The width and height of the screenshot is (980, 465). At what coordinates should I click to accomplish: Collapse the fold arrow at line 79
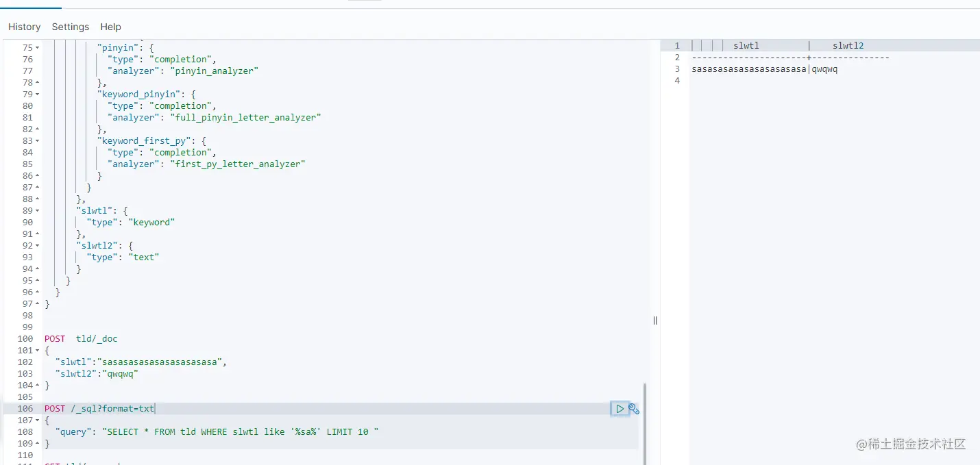(x=37, y=95)
